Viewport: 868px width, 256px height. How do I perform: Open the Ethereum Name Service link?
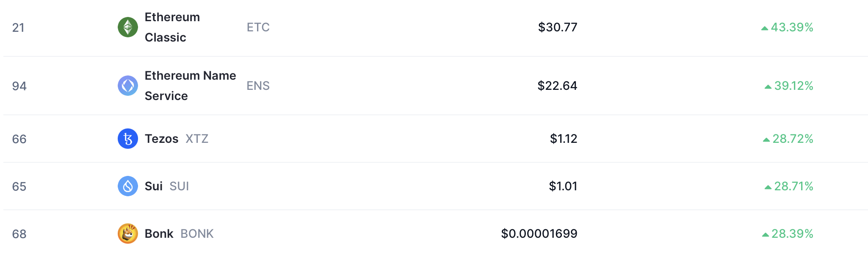coord(190,86)
